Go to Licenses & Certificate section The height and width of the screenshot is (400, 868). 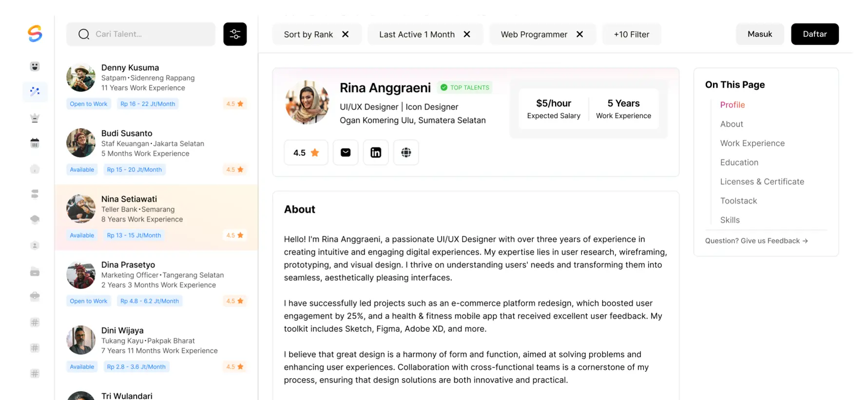click(x=762, y=182)
